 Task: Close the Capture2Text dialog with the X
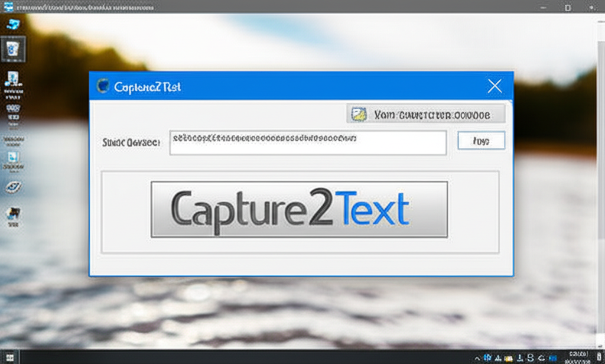tap(495, 86)
